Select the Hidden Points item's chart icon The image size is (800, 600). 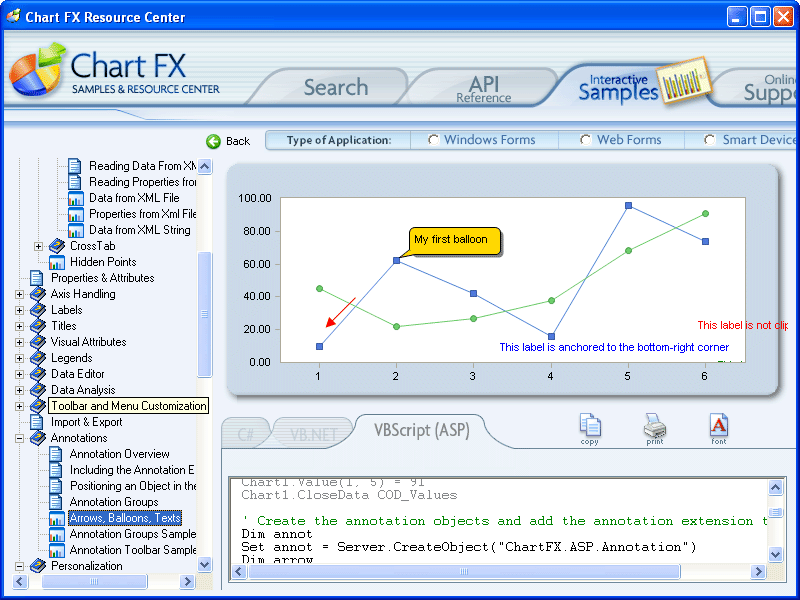(x=57, y=261)
